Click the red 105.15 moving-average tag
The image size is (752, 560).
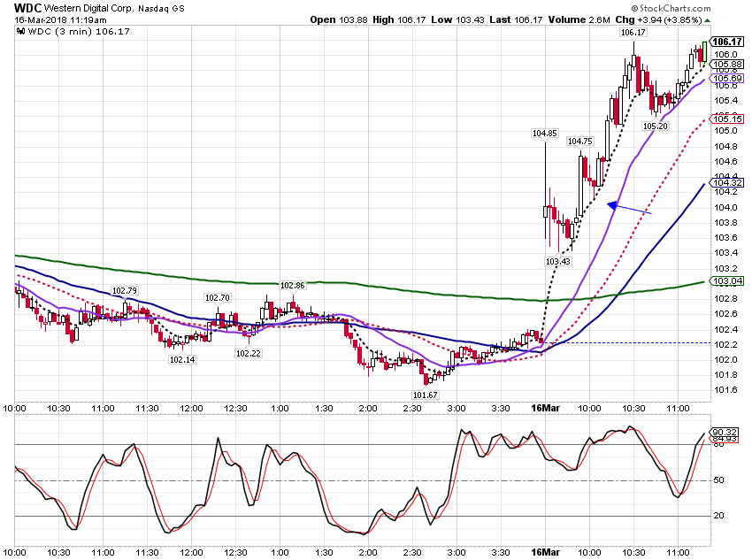[x=727, y=119]
